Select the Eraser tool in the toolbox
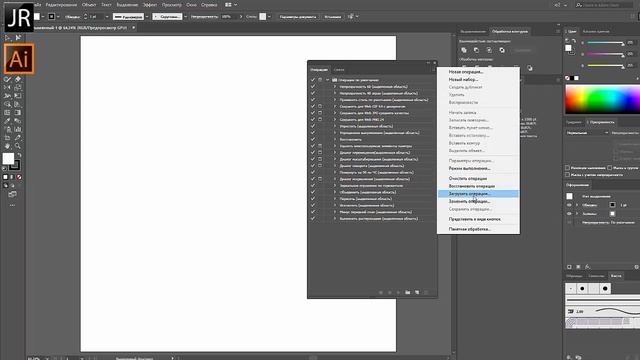 pyautogui.click(x=18, y=79)
